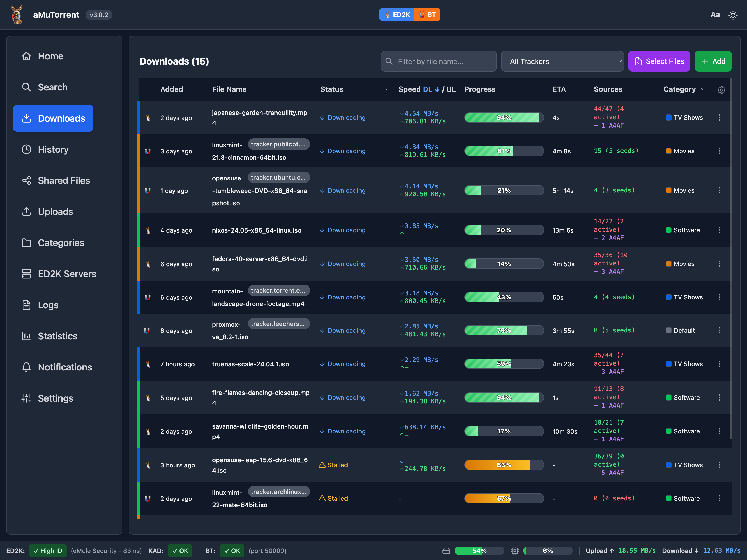Open the table column settings gear
747x560 pixels.
[721, 90]
